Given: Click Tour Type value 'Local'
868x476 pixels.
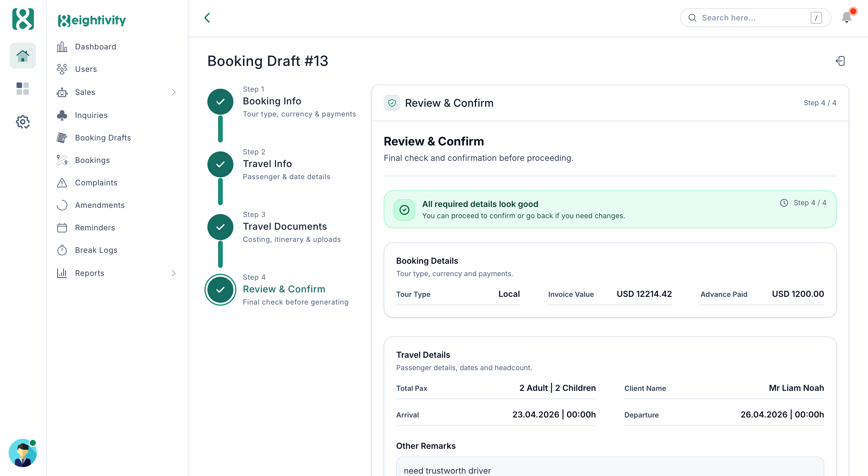Looking at the screenshot, I should [x=509, y=294].
